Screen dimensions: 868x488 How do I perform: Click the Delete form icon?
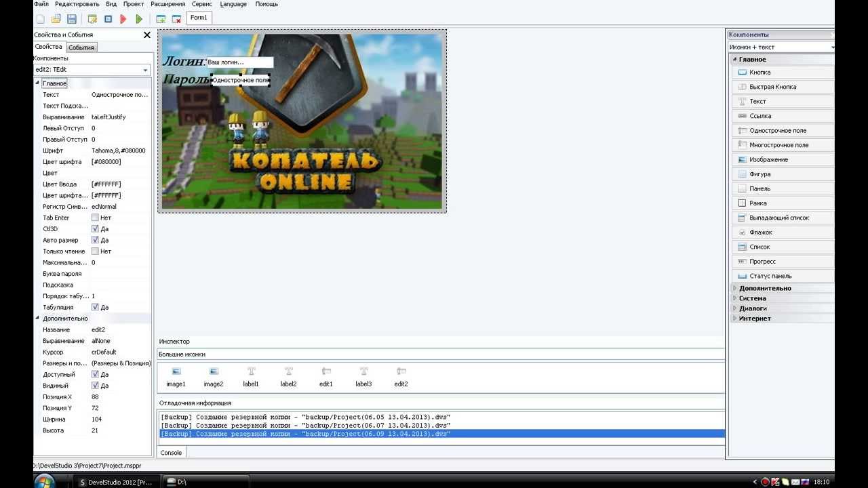(176, 19)
